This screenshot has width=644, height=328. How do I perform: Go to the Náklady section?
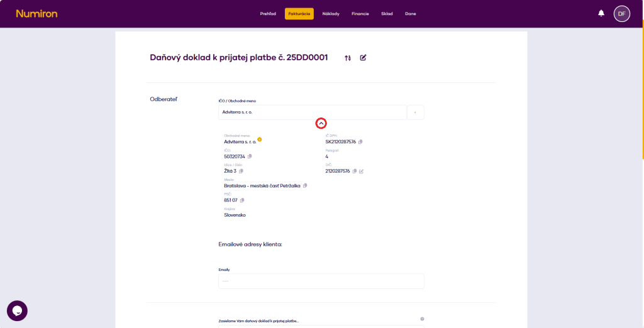tap(331, 14)
